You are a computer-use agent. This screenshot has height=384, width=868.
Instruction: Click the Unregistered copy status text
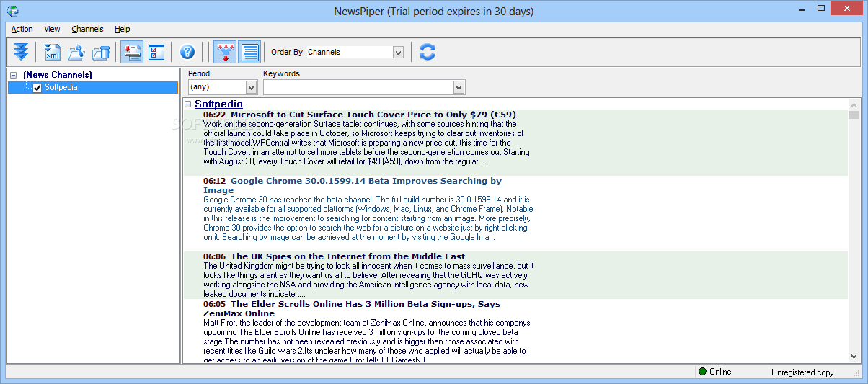coord(802,372)
